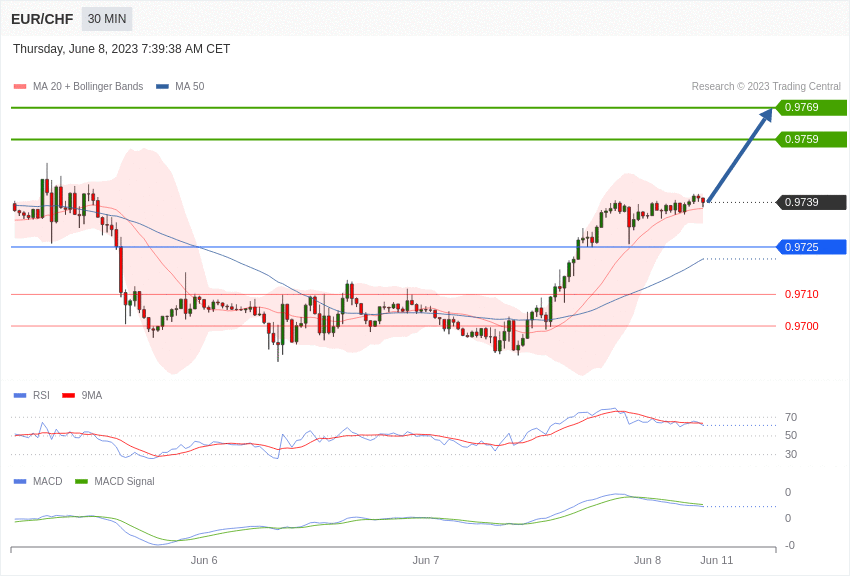Viewport: 850px width, 576px height.
Task: Click the EUR/CHF pair title
Action: (x=42, y=19)
